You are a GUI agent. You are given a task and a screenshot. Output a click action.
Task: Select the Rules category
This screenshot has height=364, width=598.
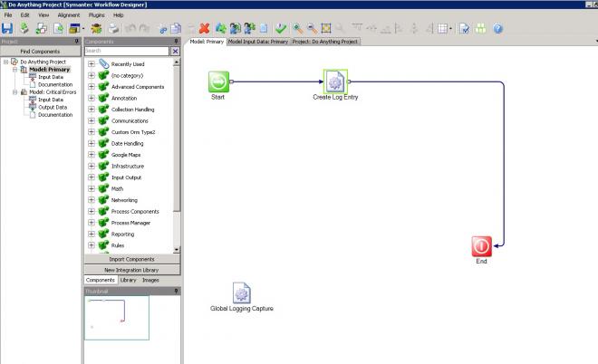coord(118,245)
